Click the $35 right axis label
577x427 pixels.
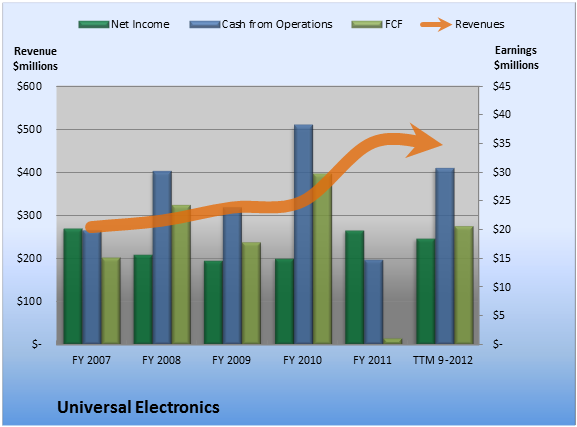point(502,143)
